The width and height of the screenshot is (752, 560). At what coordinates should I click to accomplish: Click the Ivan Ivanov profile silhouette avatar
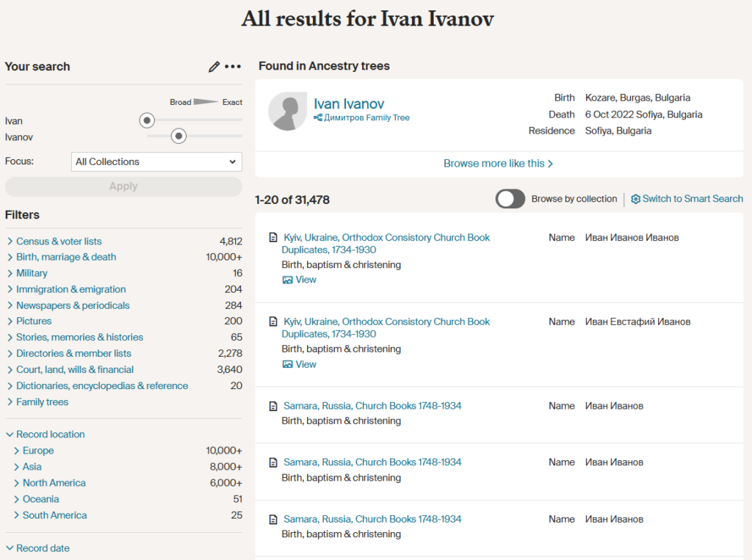(287, 112)
